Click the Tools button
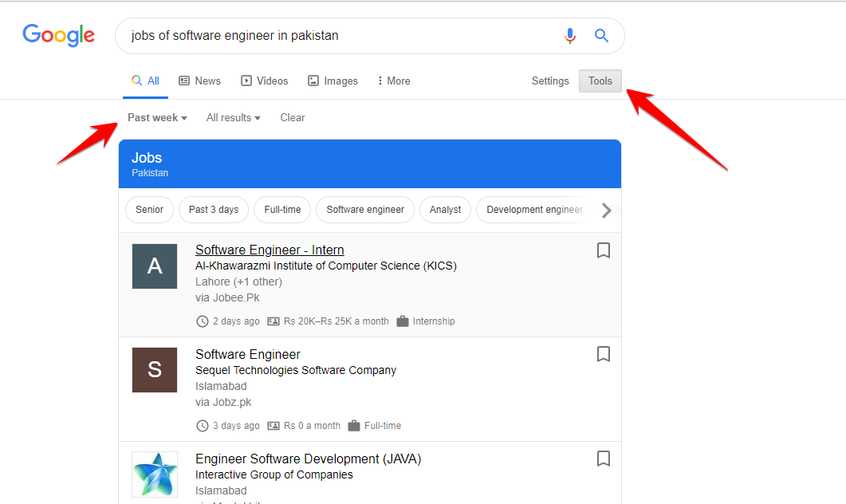This screenshot has height=504, width=846. pyautogui.click(x=600, y=81)
